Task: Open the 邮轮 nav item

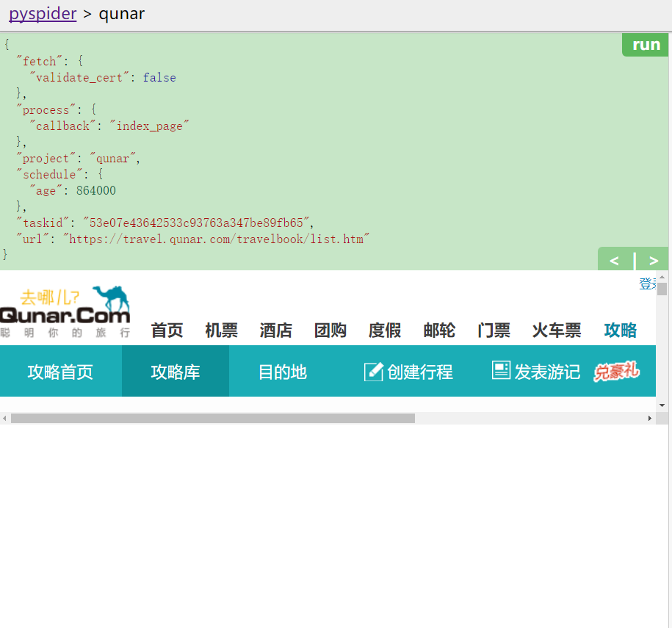Action: [439, 331]
